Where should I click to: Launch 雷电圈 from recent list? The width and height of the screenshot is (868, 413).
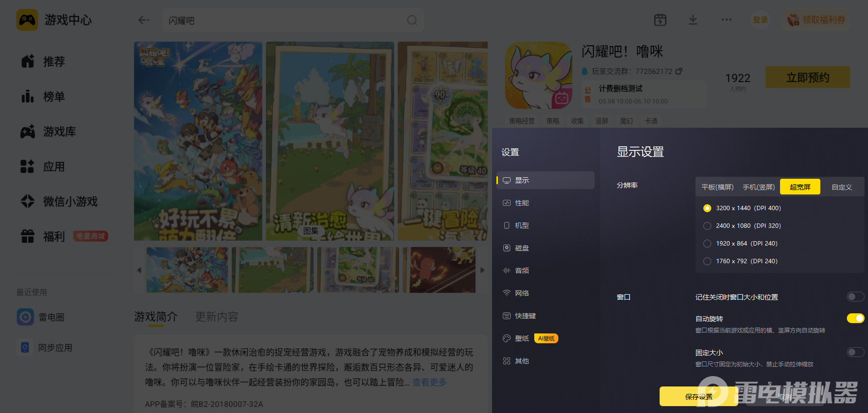[x=42, y=317]
